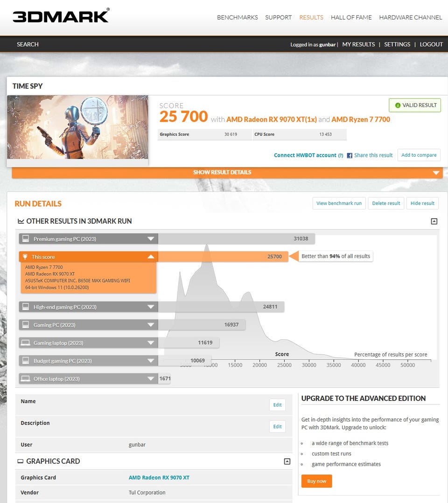Click the Facebook icon beside Share this result

(350, 155)
